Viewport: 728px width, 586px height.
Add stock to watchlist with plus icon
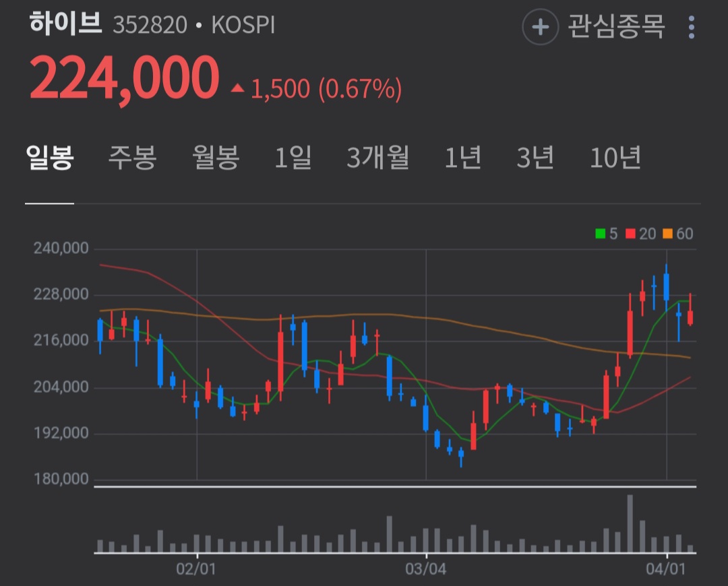540,27
